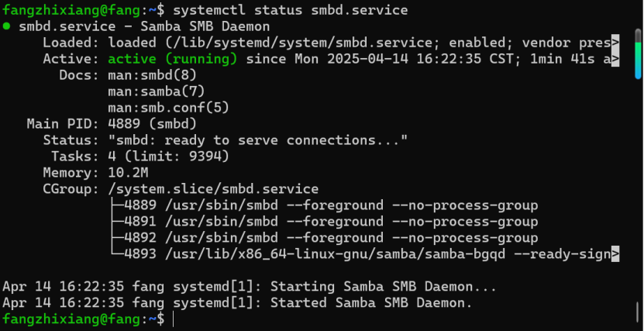Click the truncation marker on samba-bgqd line
The width and height of the screenshot is (644, 331).
pos(615,254)
